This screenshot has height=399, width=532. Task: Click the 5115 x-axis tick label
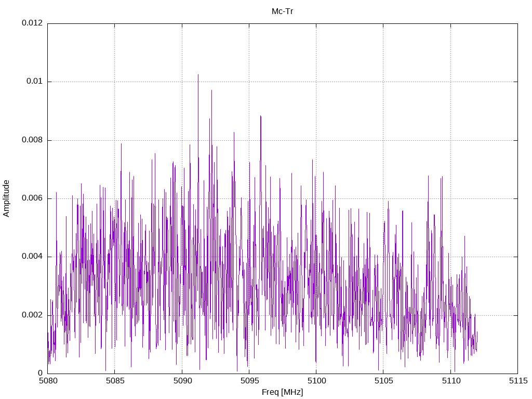(518, 381)
